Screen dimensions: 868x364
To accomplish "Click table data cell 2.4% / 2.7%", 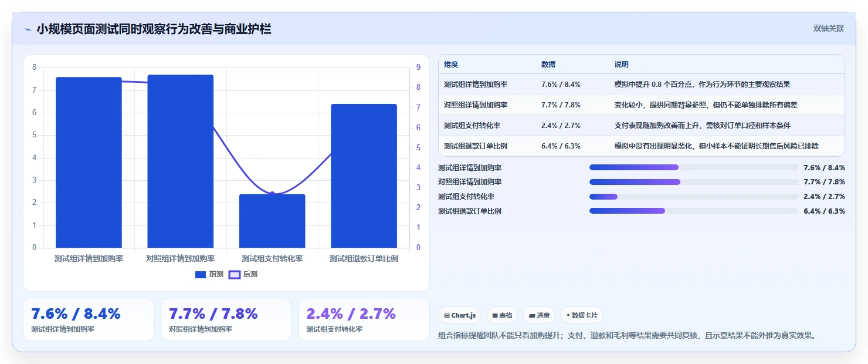I will click(x=561, y=126).
